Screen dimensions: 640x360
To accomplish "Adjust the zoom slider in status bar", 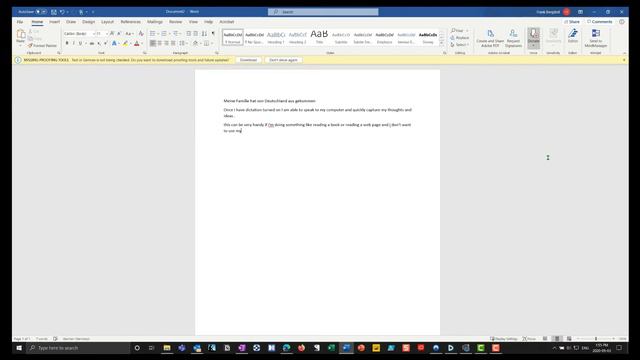I will tap(596, 339).
